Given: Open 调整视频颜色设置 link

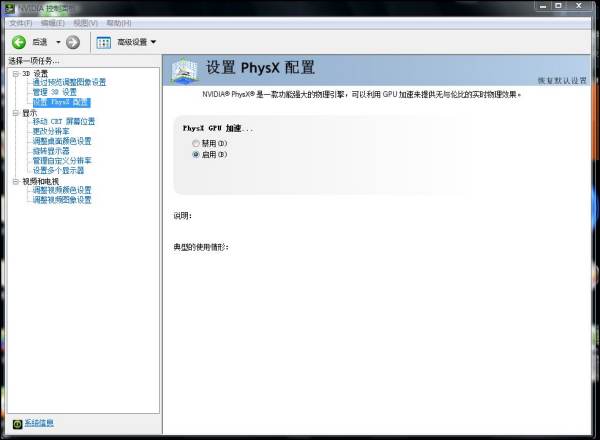Looking at the screenshot, I should pos(62,190).
